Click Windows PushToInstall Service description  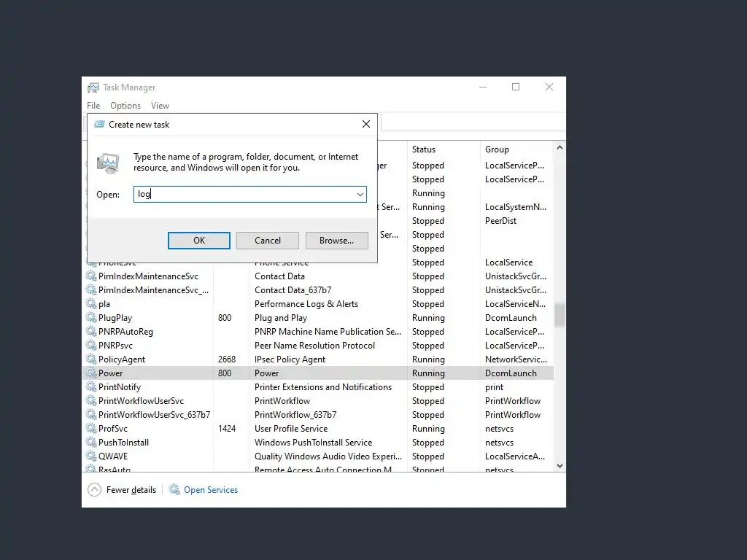pos(313,442)
